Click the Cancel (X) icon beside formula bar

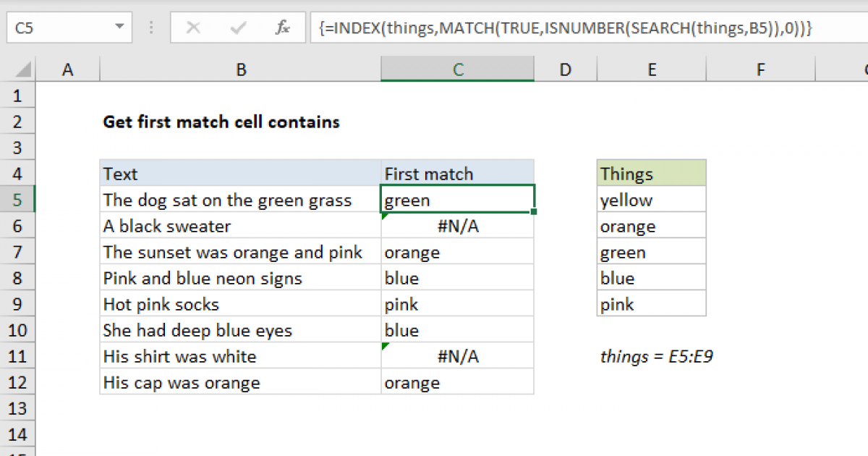tap(192, 28)
